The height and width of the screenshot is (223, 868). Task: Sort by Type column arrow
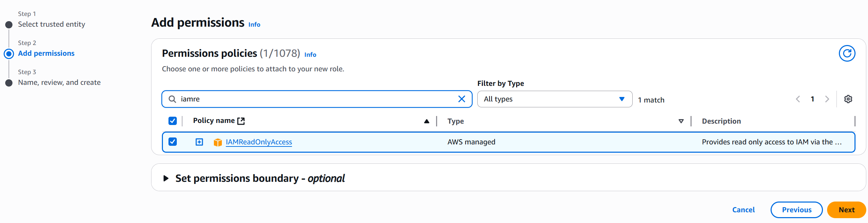pyautogui.click(x=681, y=121)
